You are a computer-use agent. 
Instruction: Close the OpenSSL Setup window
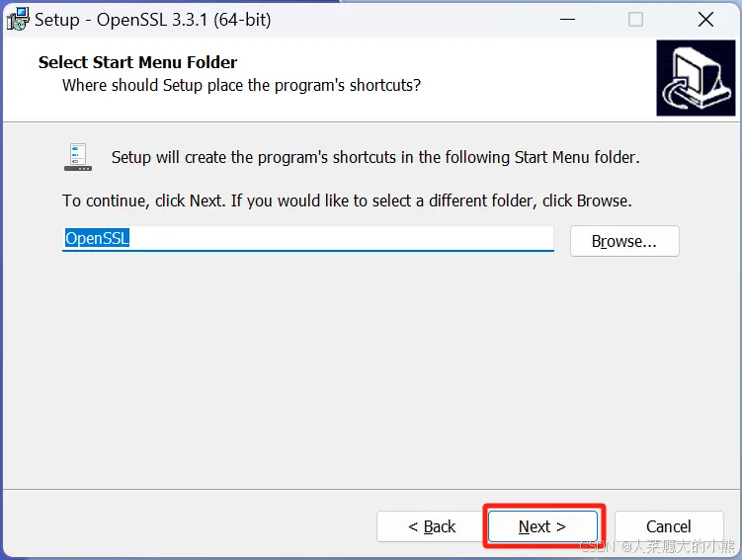point(705,20)
